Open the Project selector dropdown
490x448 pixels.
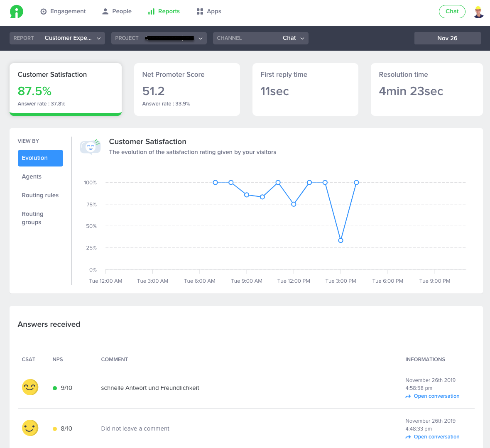click(x=159, y=38)
